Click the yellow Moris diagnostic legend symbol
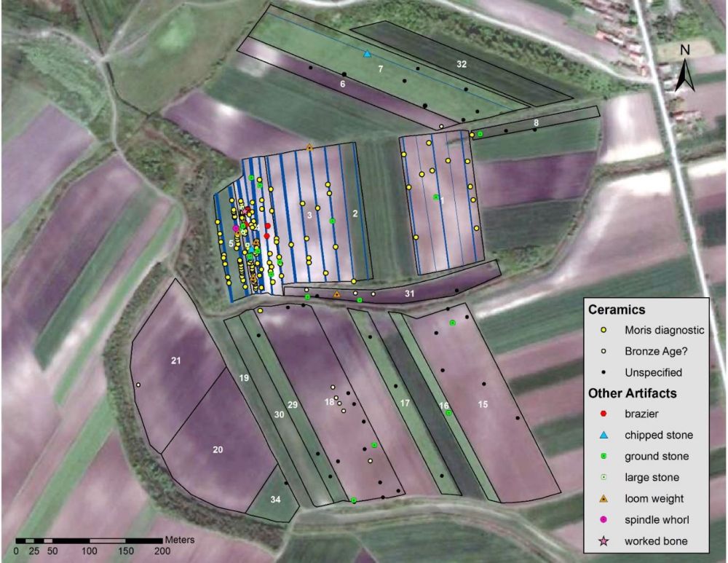 click(604, 330)
